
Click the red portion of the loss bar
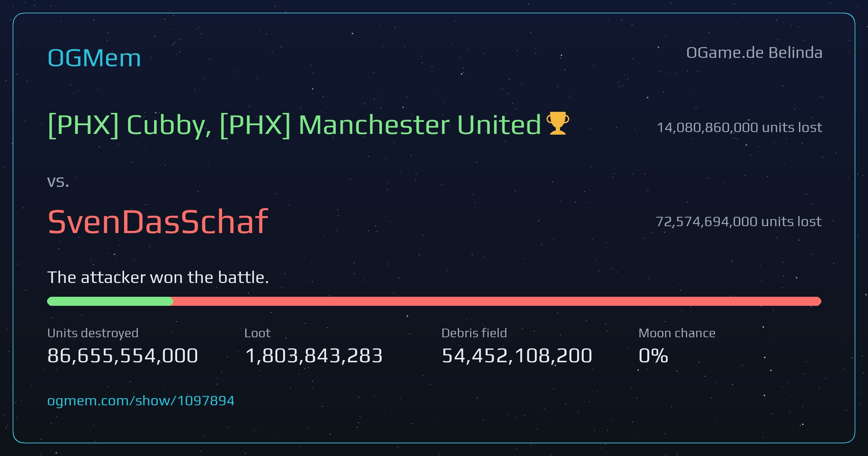(497, 301)
